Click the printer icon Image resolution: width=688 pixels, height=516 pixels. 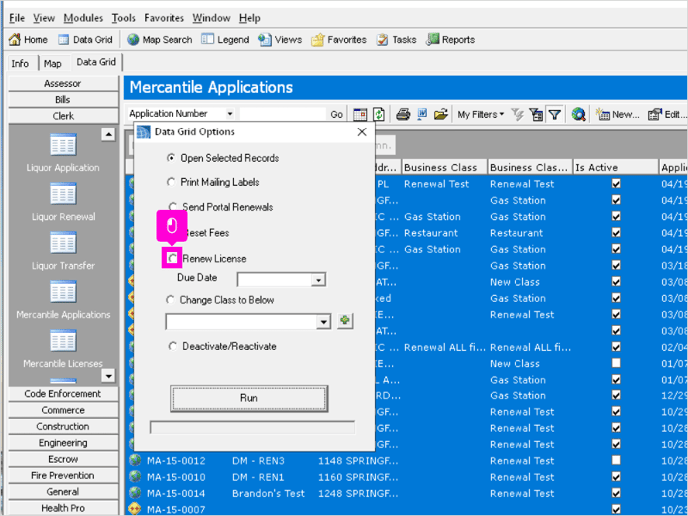click(x=403, y=115)
